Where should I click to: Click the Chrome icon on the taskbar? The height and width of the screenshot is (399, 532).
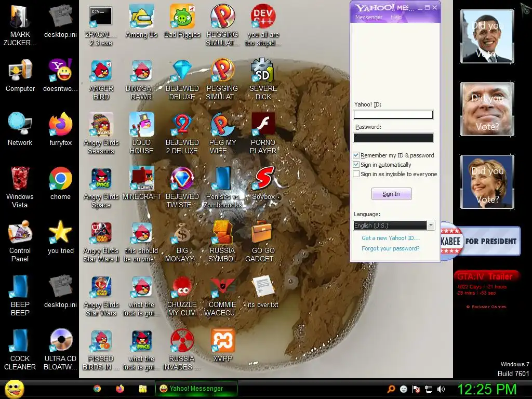coord(97,389)
